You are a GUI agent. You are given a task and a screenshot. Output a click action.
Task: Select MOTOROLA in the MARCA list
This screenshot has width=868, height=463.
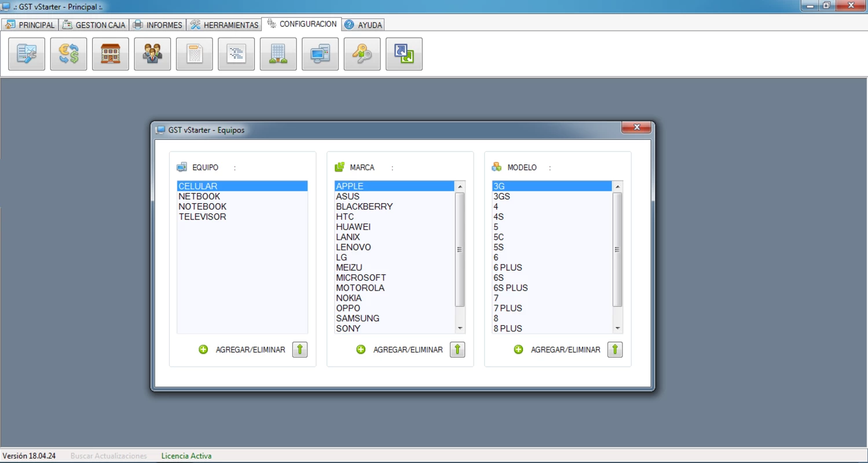pos(395,288)
